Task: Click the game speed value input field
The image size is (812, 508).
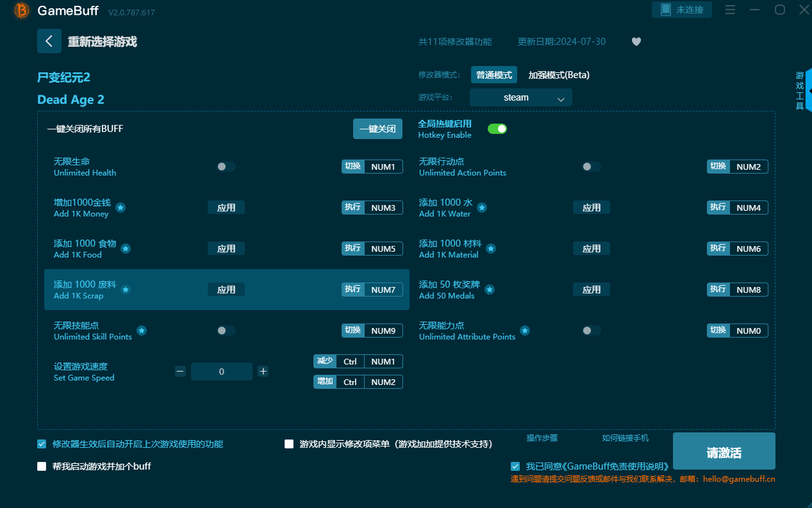Action: (x=222, y=371)
